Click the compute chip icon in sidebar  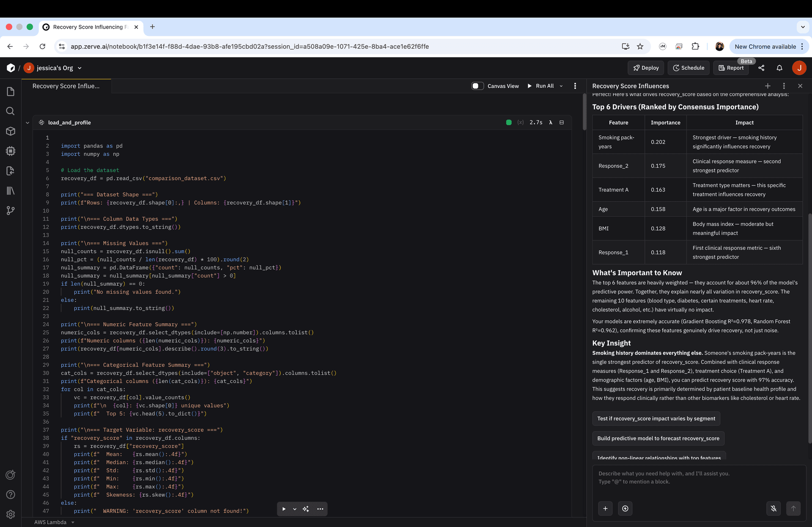(x=11, y=151)
